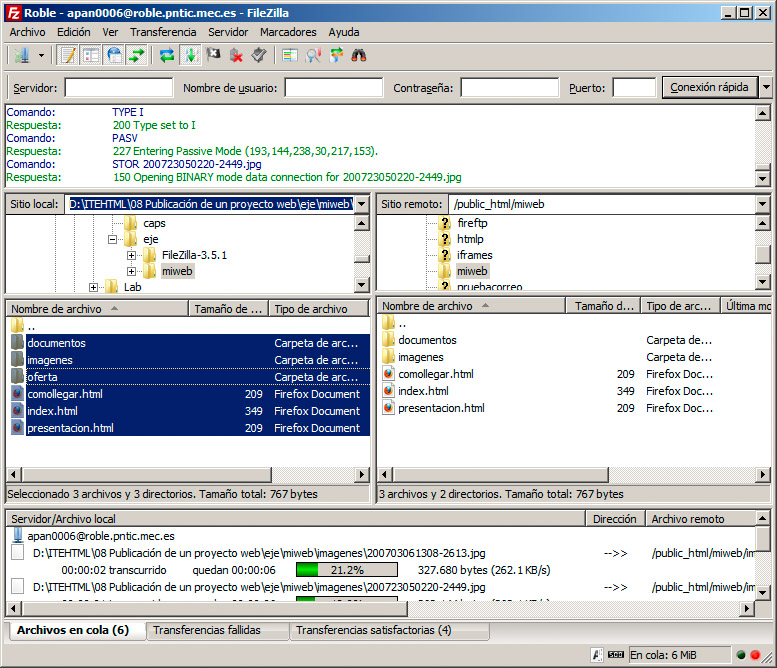Select pruebacorreo in remote tree
Screen dimensions: 777x668
(x=489, y=286)
